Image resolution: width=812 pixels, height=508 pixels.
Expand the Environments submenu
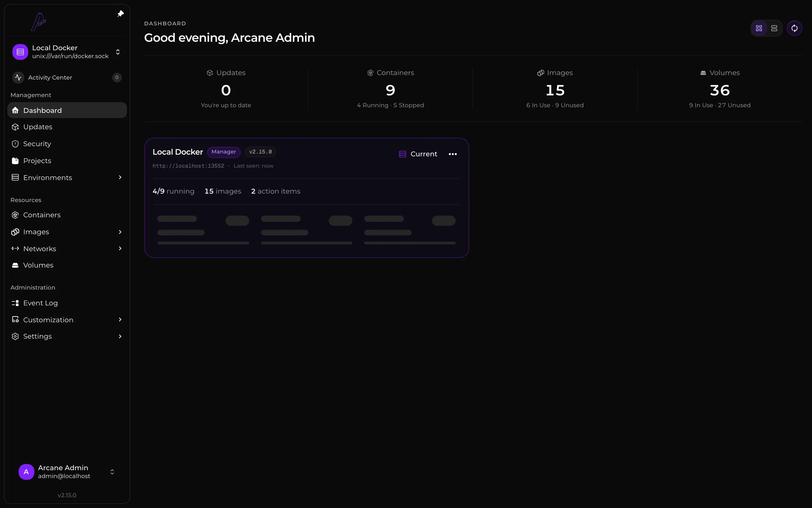120,178
